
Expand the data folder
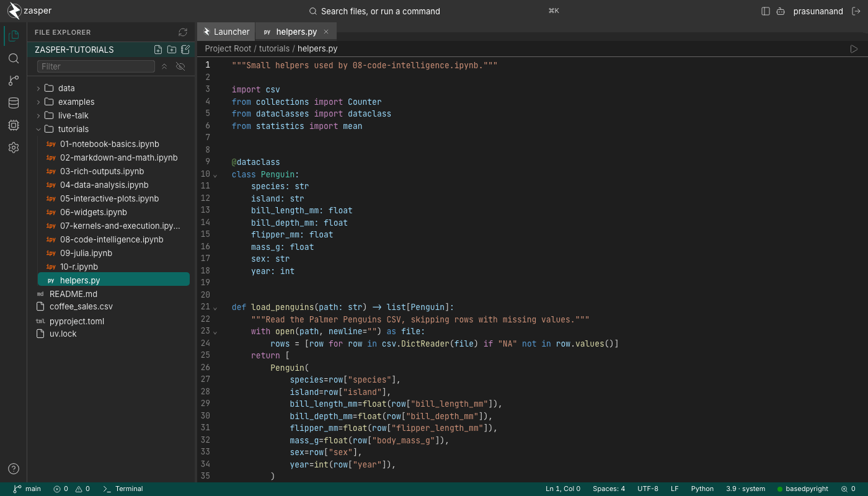point(38,88)
